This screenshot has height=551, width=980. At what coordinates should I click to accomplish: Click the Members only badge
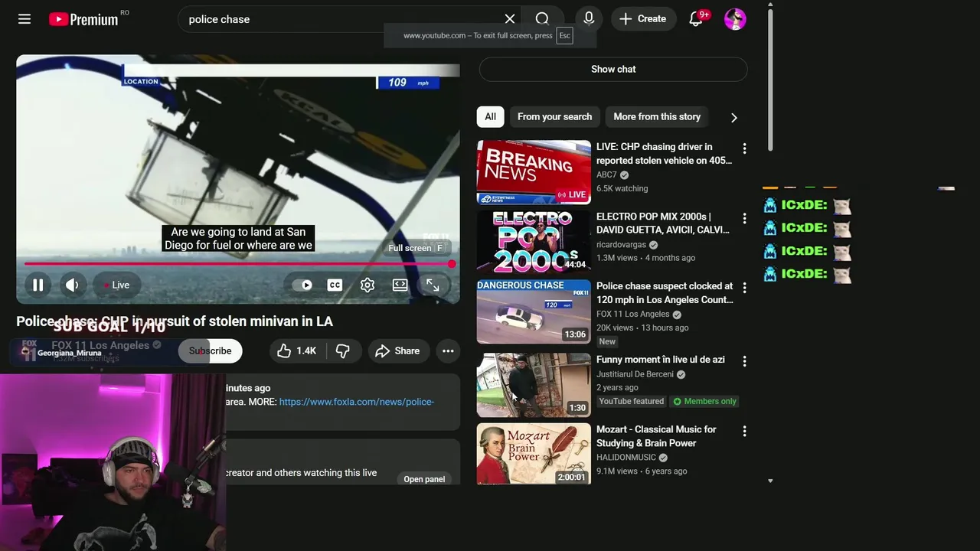tap(704, 401)
